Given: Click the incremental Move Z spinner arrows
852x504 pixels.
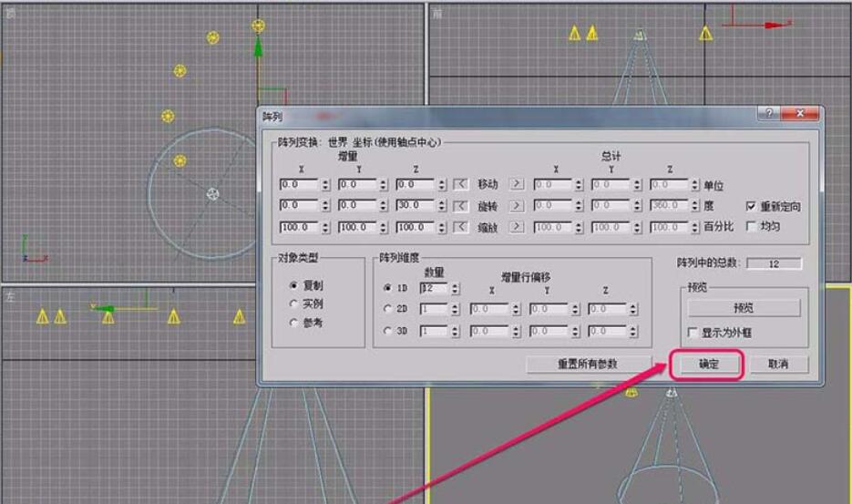Looking at the screenshot, I should (x=442, y=185).
